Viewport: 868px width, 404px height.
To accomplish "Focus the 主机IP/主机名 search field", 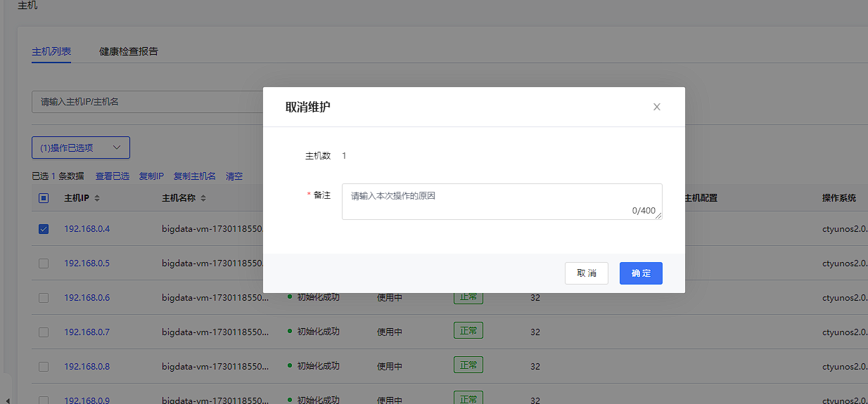I will click(148, 102).
